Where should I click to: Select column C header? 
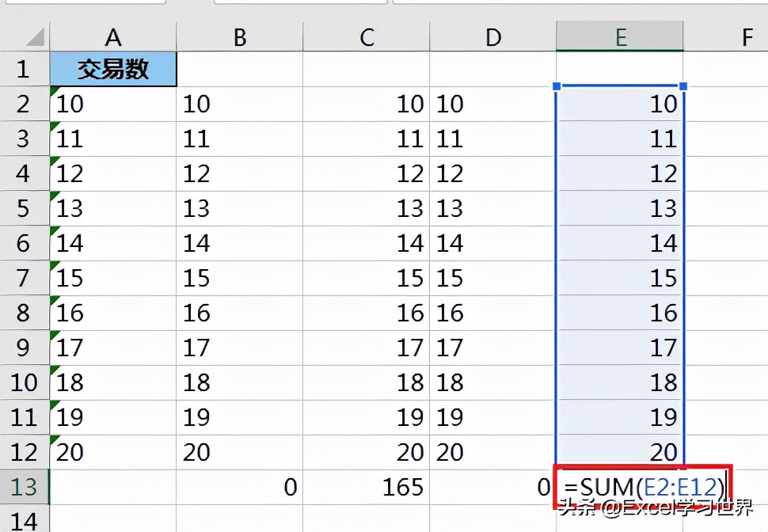pos(367,36)
